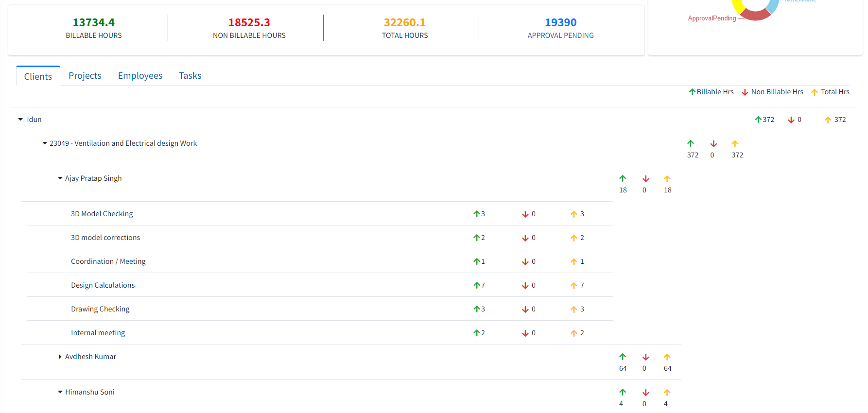The image size is (868, 413).
Task: Collapse Ajay Pratap Singh task list
Action: coord(60,178)
